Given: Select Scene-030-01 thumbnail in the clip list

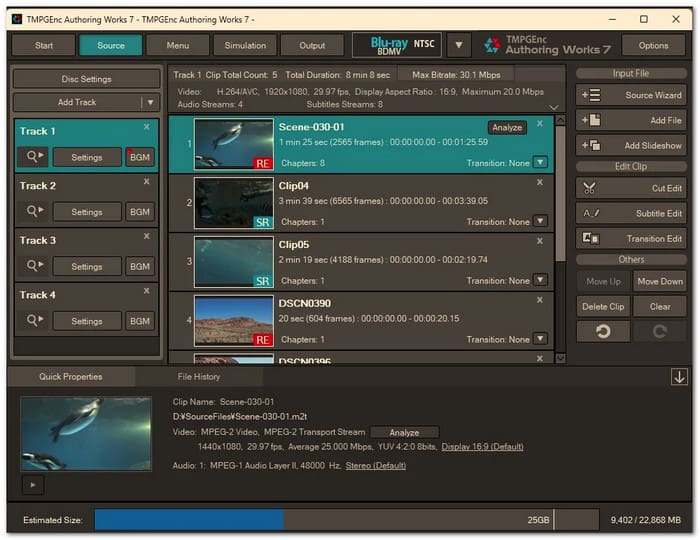Looking at the screenshot, I should click(233, 144).
